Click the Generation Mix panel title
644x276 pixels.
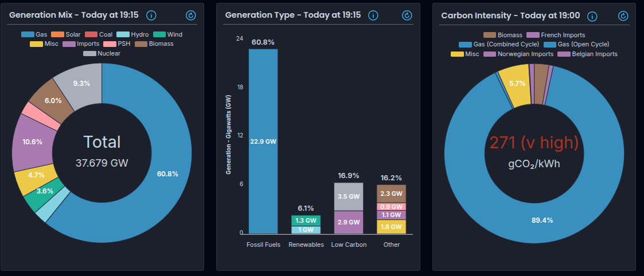point(74,15)
